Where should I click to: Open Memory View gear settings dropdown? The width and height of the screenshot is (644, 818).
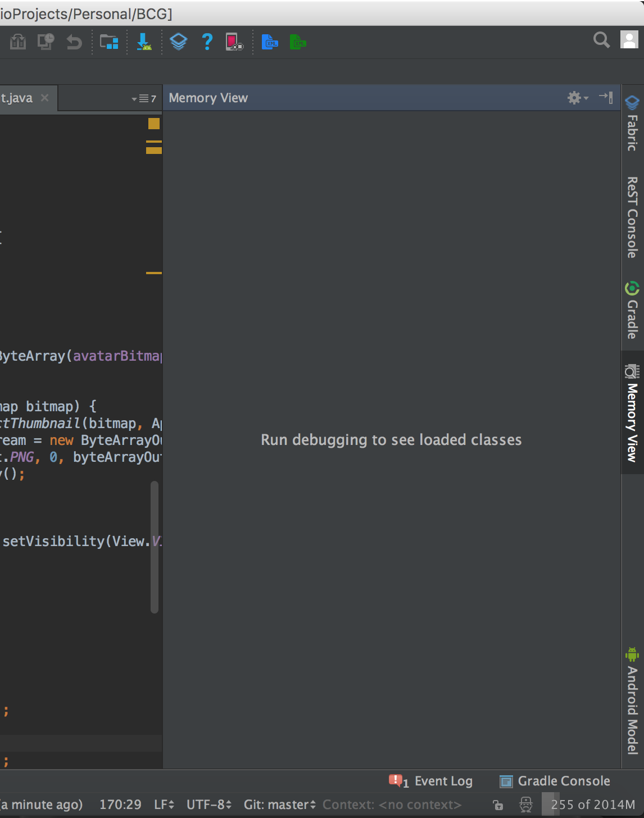[x=577, y=98]
